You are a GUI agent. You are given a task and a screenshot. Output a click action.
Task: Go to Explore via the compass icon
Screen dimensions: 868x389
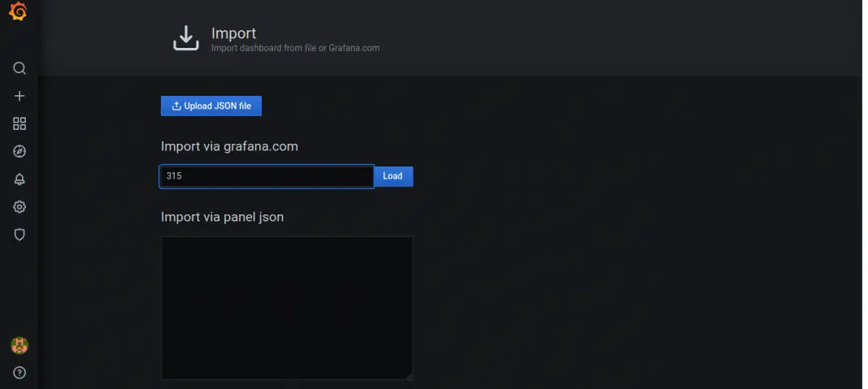tap(20, 151)
